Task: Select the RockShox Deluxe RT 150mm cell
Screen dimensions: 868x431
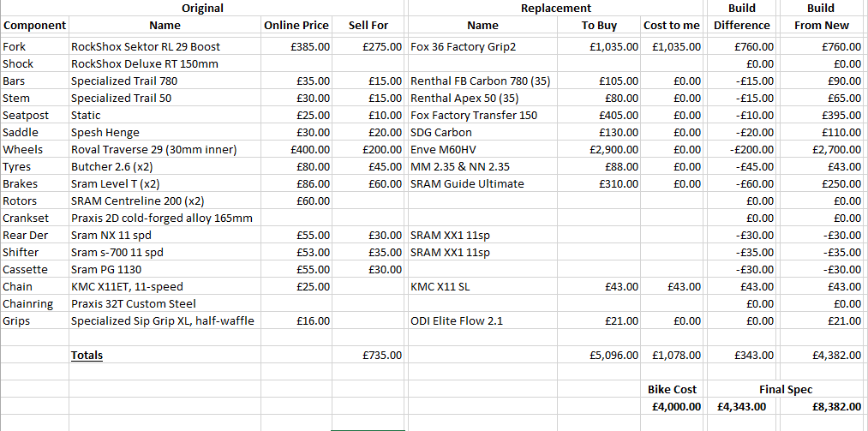Action: [165, 64]
